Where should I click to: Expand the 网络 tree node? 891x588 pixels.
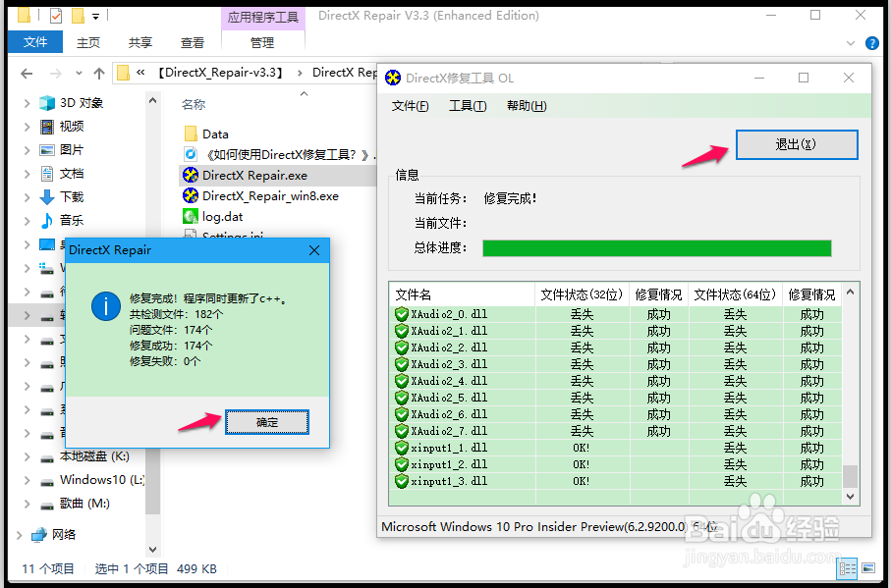coord(19,535)
